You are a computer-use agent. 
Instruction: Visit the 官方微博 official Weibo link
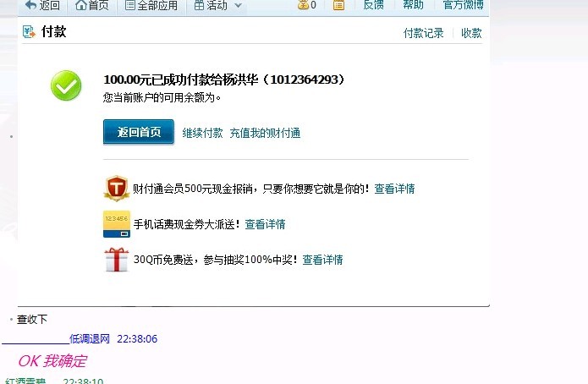pos(463,4)
